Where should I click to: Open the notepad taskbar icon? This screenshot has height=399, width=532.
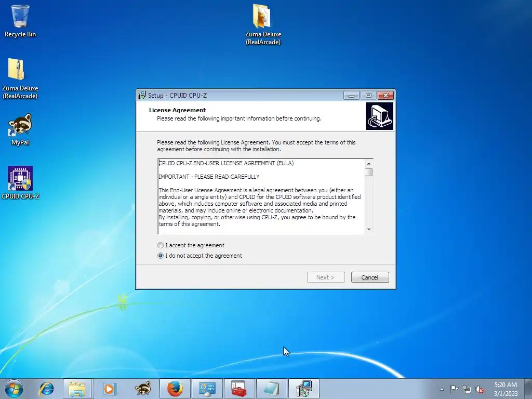click(271, 389)
